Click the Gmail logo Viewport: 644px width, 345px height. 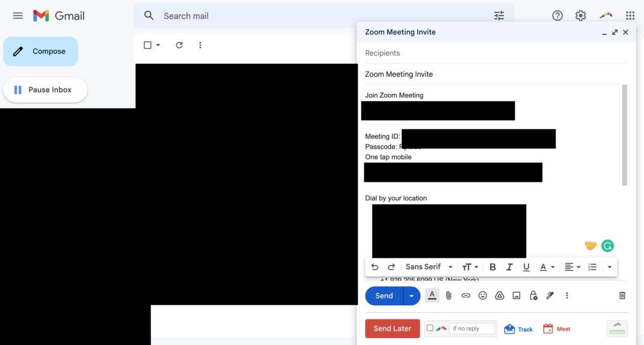59,16
